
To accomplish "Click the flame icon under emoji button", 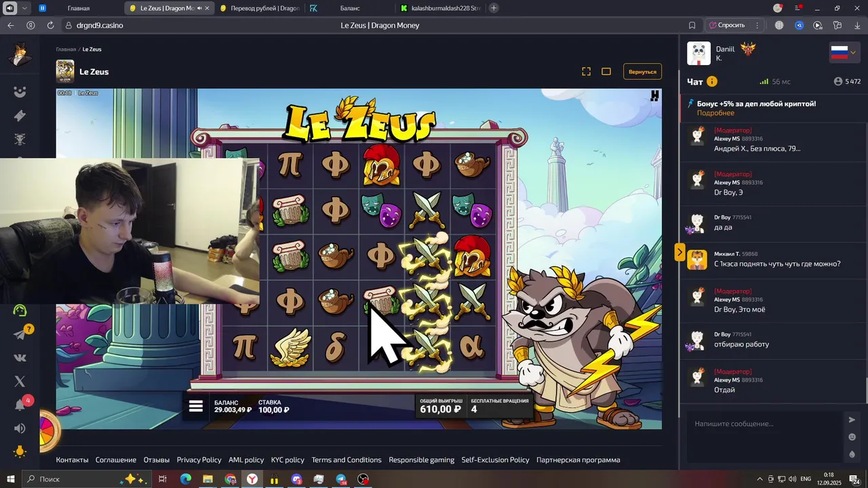I will (x=852, y=454).
